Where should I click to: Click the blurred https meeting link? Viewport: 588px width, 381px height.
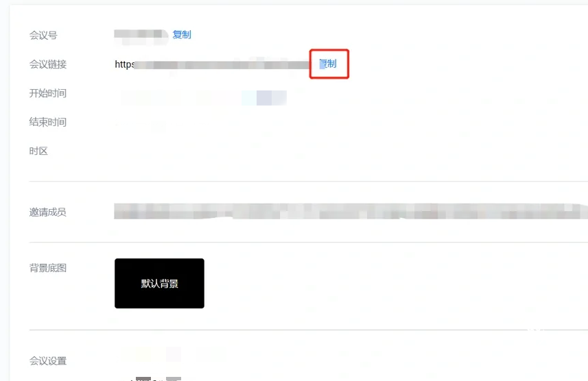click(x=212, y=64)
